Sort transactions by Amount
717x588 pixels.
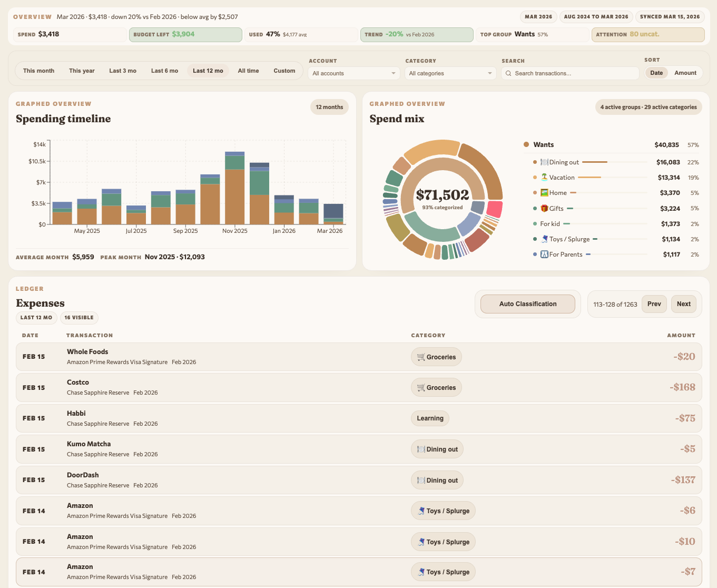685,73
